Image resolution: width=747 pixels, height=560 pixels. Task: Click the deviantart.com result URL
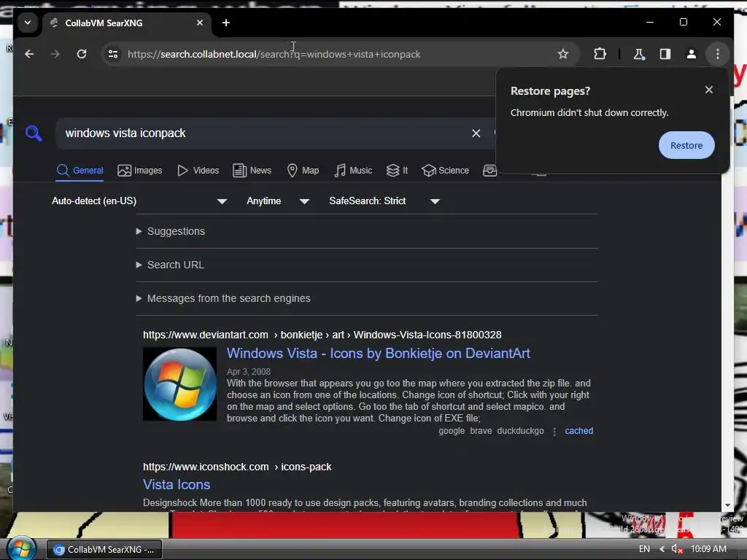pos(322,335)
